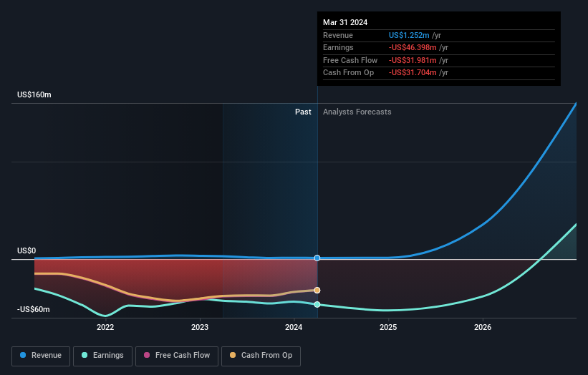Screen dimensions: 588x375
Task: Toggle the Earnings legend button
Action: 102,356
